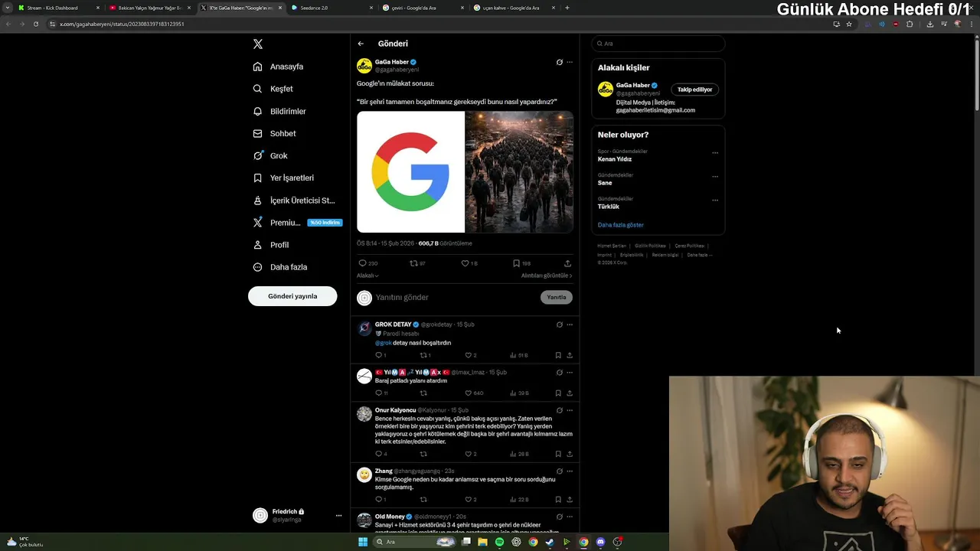Switch to the Stream - Kick Dashboard tab
Image resolution: width=980 pixels, height=551 pixels.
click(x=59, y=8)
